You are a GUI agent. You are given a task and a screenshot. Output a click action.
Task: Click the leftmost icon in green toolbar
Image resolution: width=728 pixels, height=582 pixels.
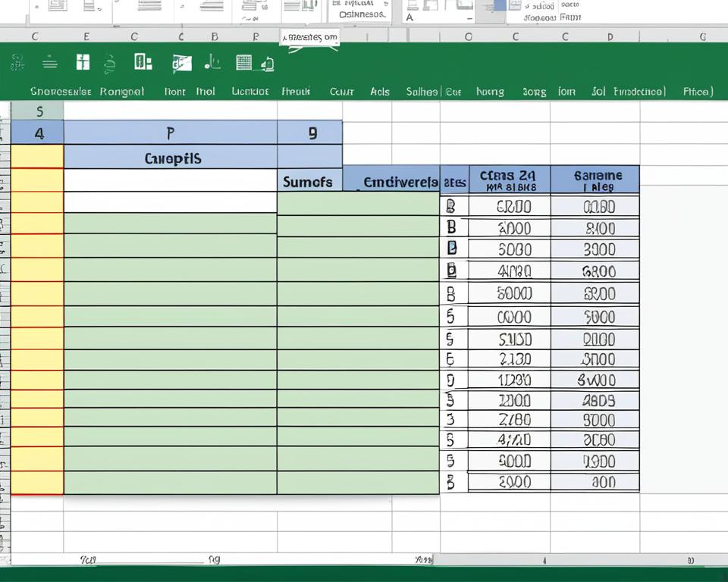pyautogui.click(x=17, y=64)
